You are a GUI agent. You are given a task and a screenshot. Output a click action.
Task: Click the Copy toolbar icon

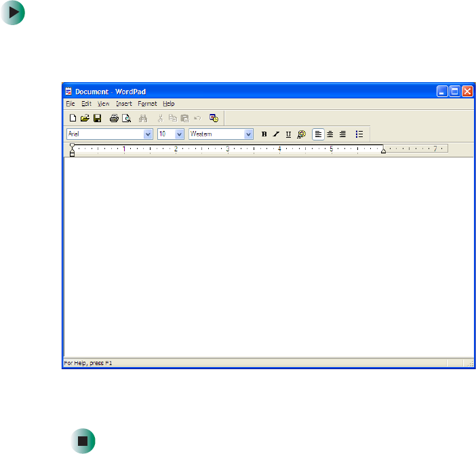tap(173, 118)
